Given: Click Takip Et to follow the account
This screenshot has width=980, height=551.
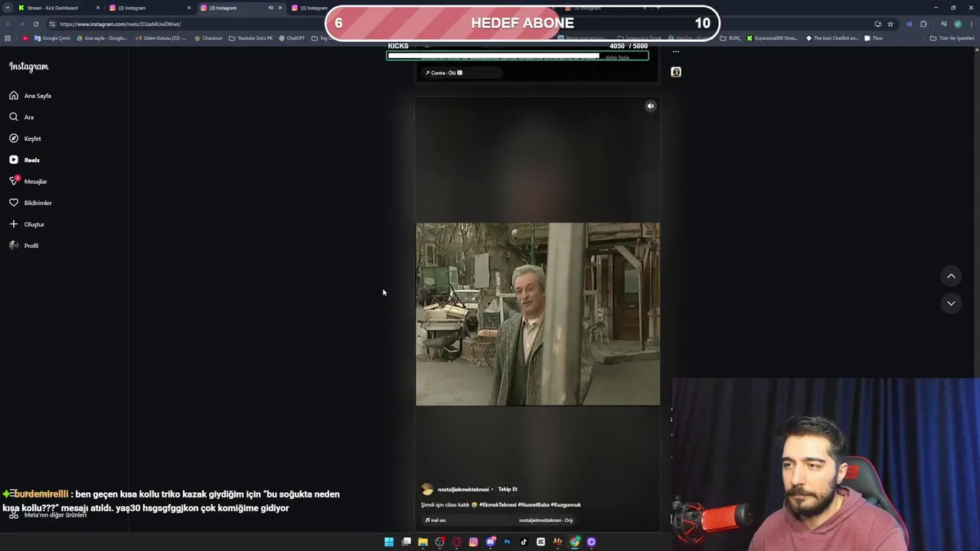Looking at the screenshot, I should coord(508,489).
